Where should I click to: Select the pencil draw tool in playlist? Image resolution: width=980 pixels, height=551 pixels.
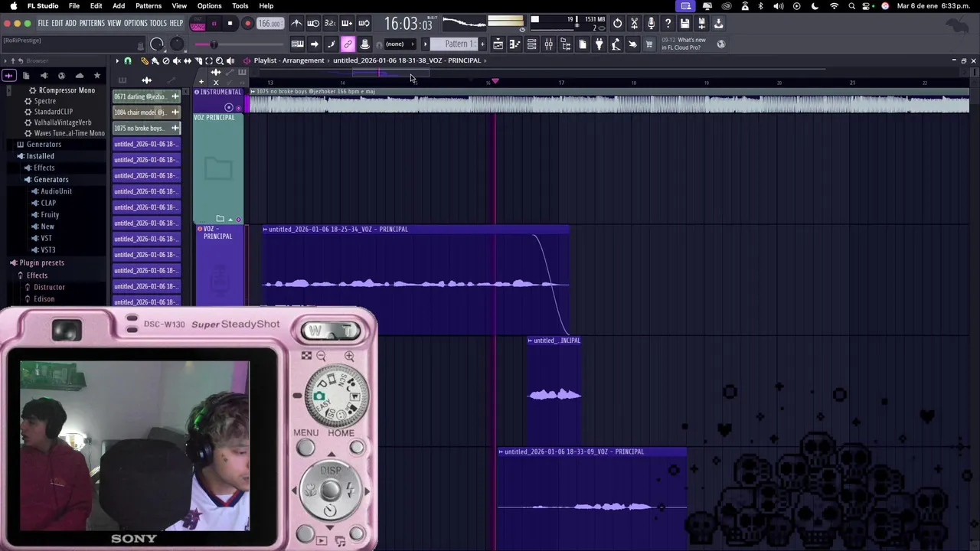pyautogui.click(x=144, y=60)
